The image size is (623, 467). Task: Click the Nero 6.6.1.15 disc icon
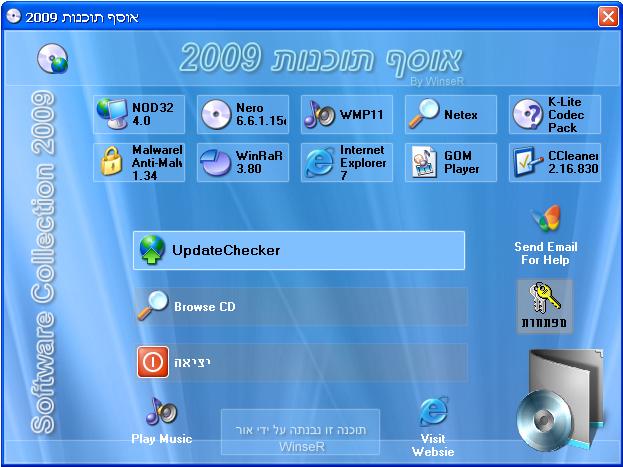pos(216,114)
